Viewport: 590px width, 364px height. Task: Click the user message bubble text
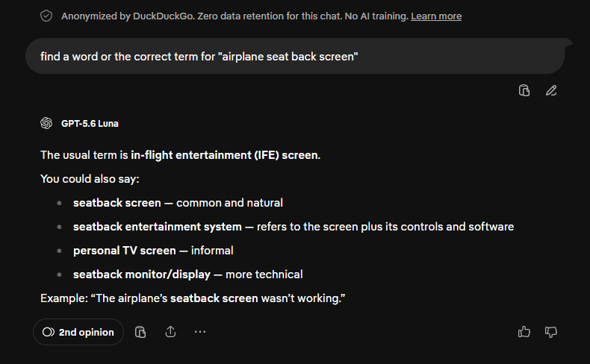pyautogui.click(x=199, y=57)
